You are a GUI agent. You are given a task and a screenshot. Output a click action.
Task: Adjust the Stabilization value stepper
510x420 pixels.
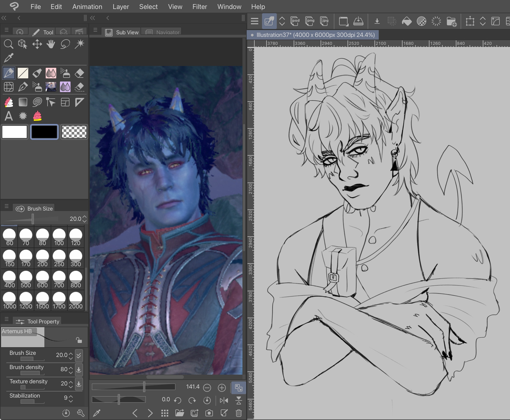[71, 398]
